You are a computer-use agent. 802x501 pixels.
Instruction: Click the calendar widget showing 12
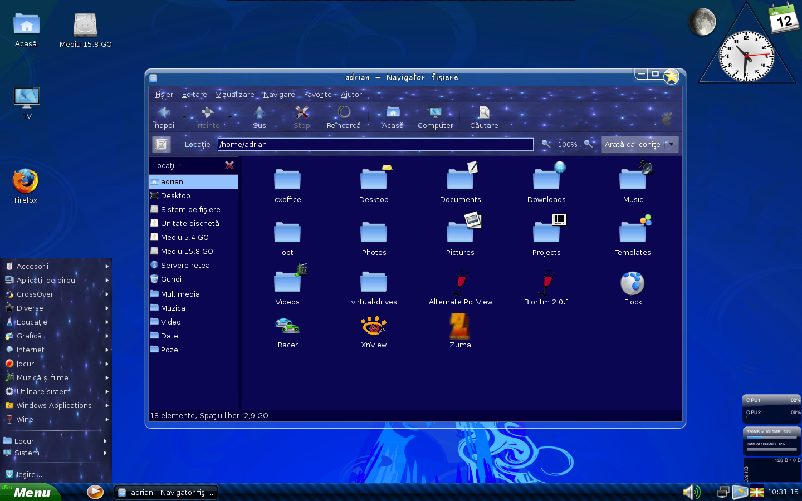click(x=783, y=18)
